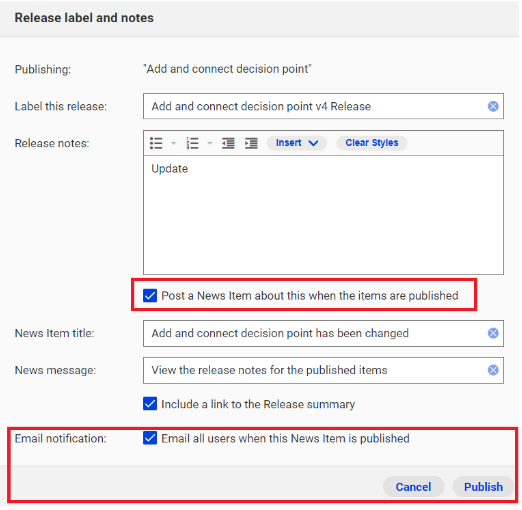The height and width of the screenshot is (510, 522).
Task: Open the Insert dropdown menu
Action: click(297, 143)
